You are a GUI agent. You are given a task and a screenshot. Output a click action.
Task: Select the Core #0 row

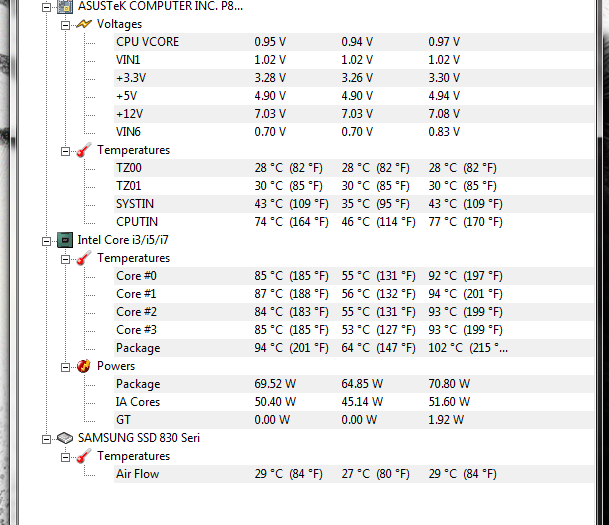pyautogui.click(x=354, y=276)
